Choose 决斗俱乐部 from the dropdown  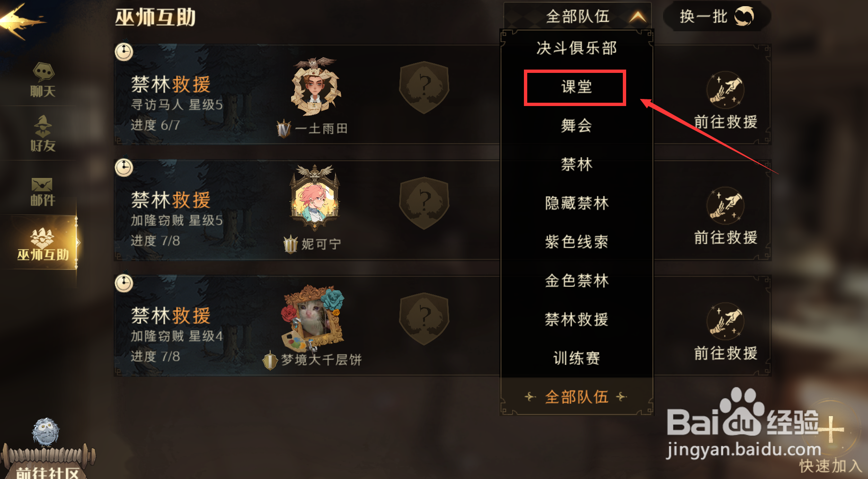(x=576, y=48)
